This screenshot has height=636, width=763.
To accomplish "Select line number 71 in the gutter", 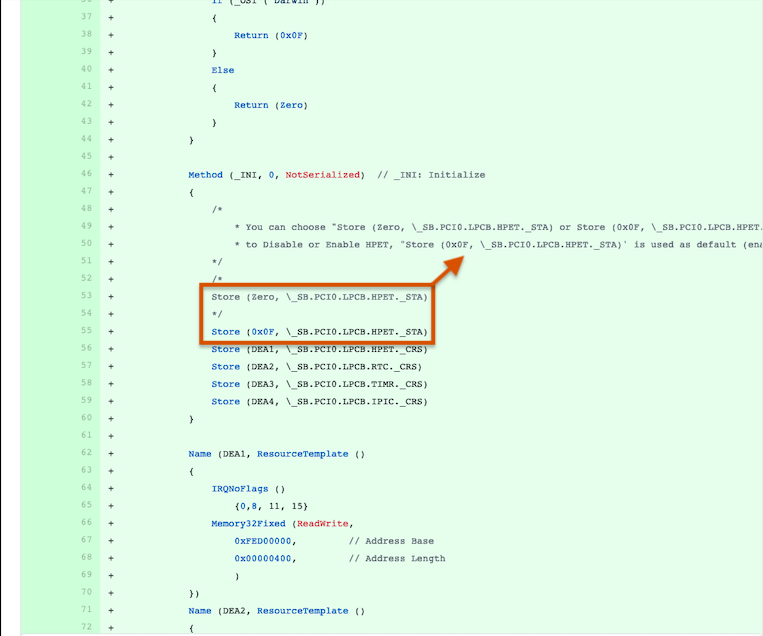I will [x=87, y=609].
